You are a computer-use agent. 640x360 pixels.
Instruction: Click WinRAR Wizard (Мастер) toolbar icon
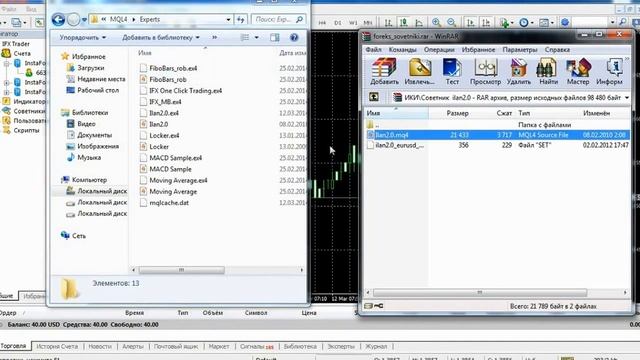pyautogui.click(x=578, y=72)
